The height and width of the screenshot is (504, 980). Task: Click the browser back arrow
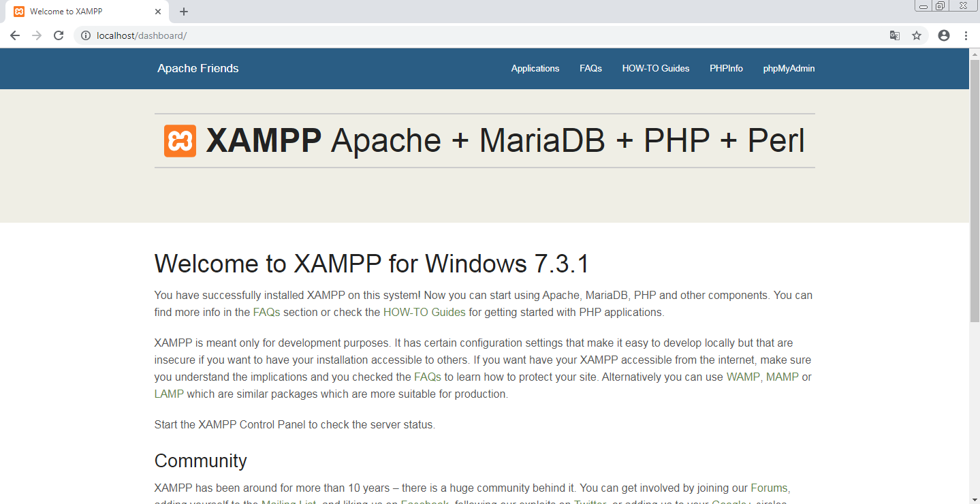(x=14, y=35)
